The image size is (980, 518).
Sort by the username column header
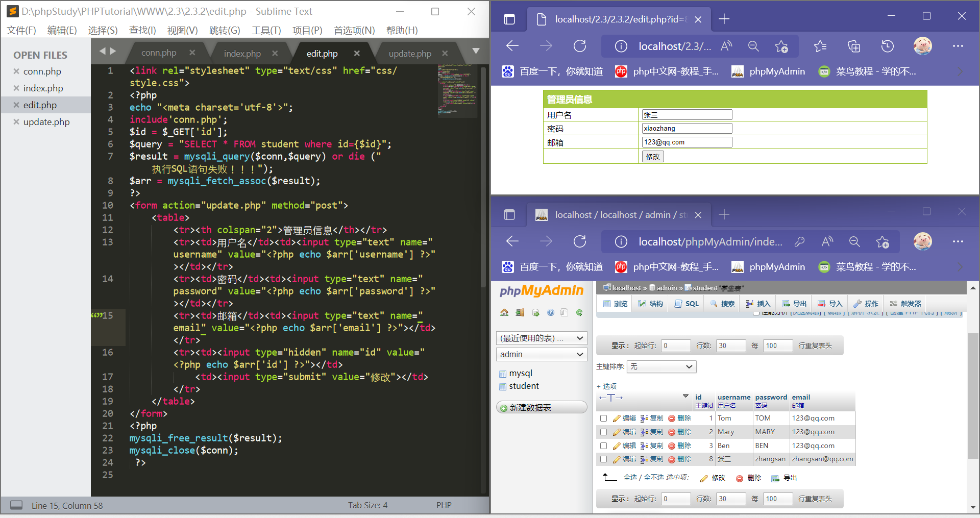(x=734, y=397)
